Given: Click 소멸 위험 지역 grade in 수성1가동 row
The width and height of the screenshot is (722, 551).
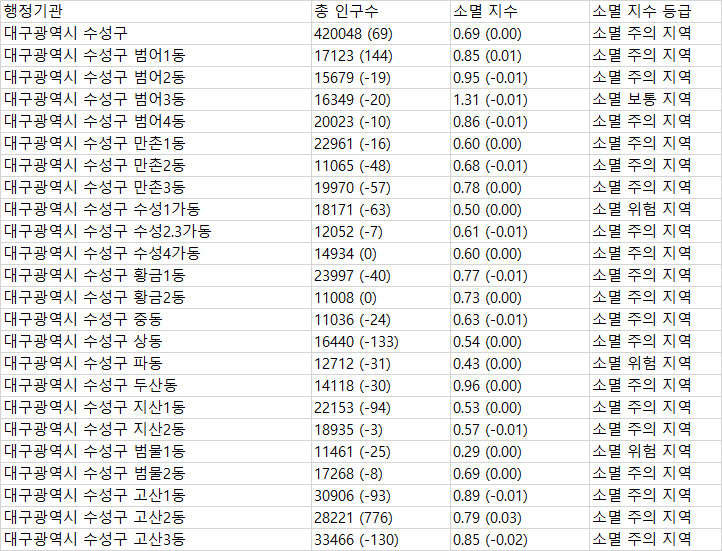Looking at the screenshot, I should 641,209.
